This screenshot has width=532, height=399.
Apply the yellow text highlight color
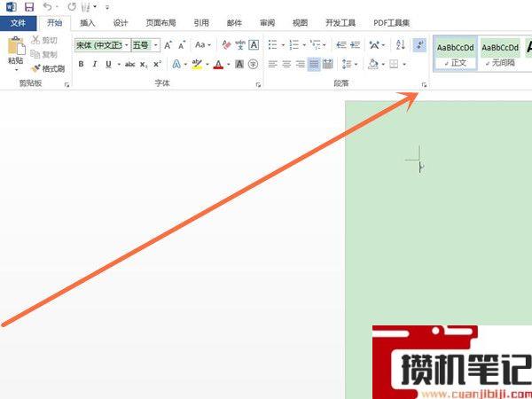coord(197,64)
